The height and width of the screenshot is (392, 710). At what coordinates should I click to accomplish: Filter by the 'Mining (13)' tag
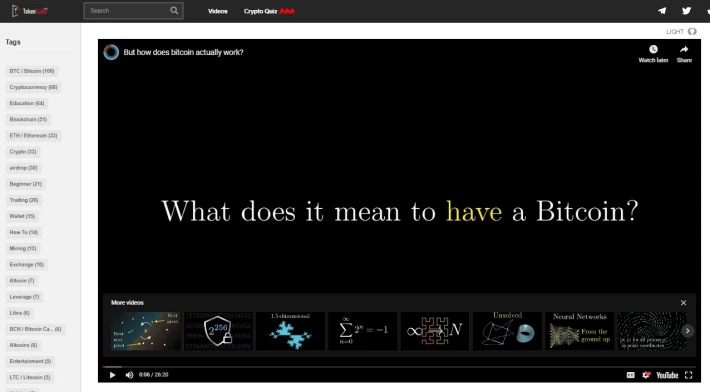pos(23,249)
